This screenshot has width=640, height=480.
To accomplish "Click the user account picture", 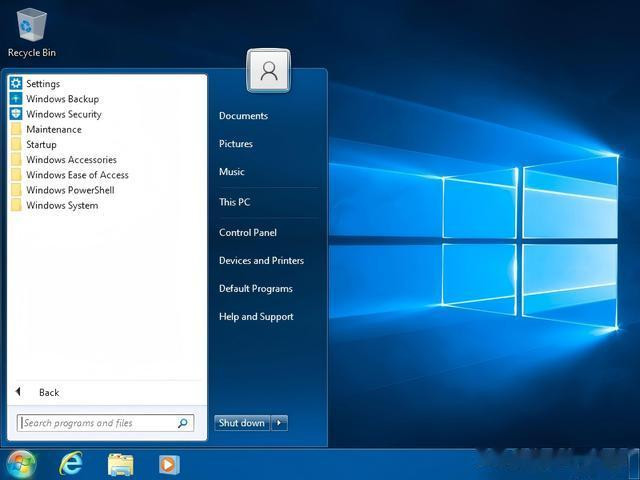I will point(269,71).
